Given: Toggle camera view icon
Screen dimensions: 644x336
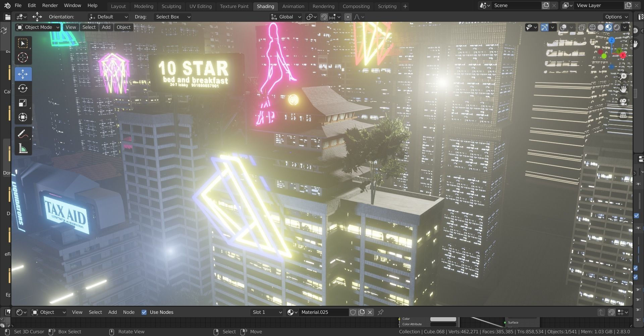Looking at the screenshot, I should click(x=623, y=102).
